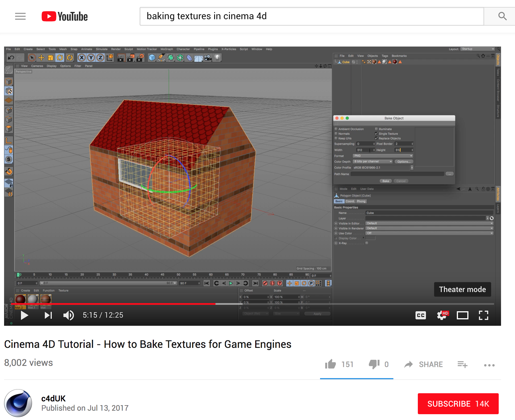The image size is (515, 420).
Task: Open the Format PNG dropdown
Action: pyautogui.click(x=383, y=156)
